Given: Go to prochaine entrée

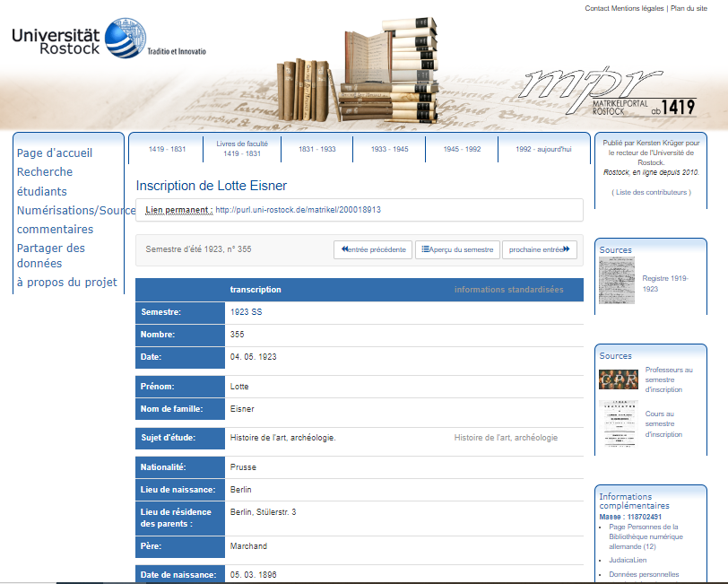Looking at the screenshot, I should 540,249.
